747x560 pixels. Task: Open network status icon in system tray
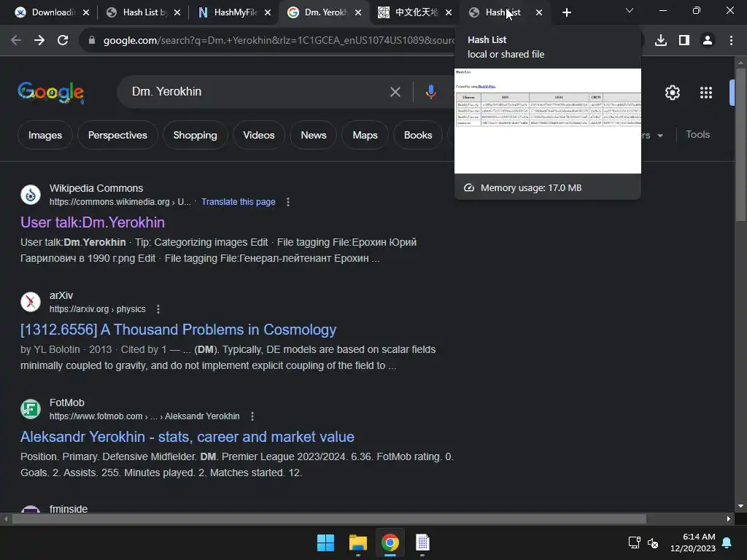click(x=635, y=542)
